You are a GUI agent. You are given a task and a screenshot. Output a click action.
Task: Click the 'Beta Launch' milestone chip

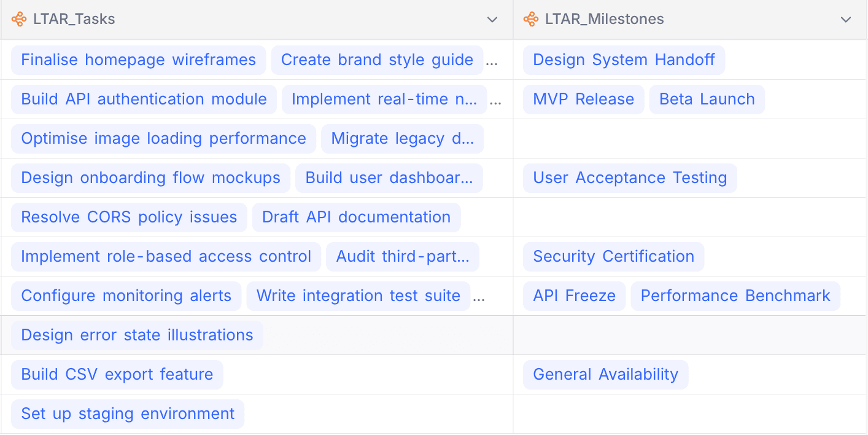pos(707,100)
